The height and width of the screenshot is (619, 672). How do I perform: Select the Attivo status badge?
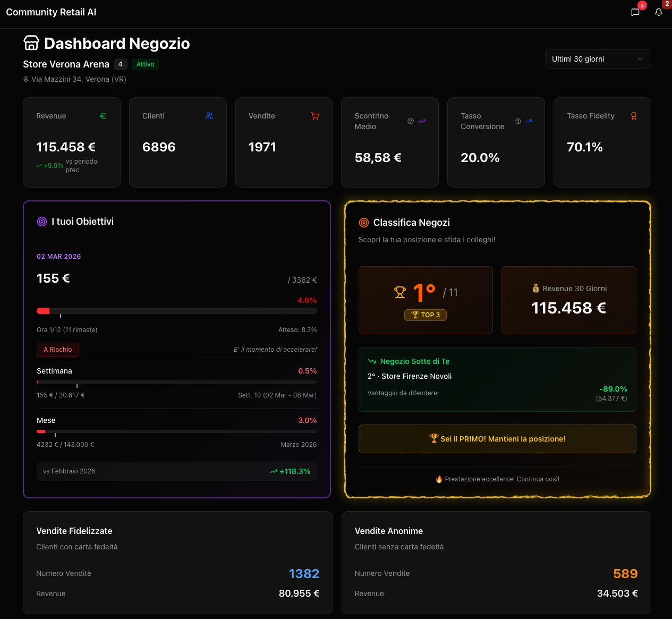[x=145, y=64]
